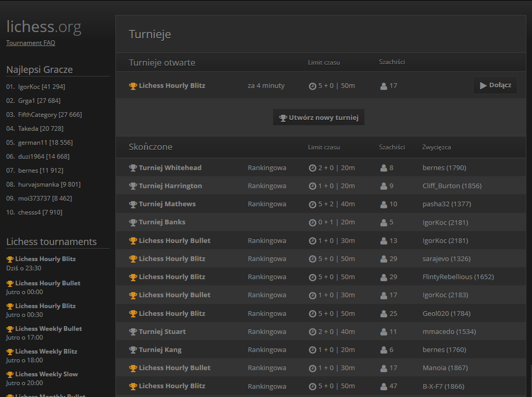This screenshot has height=397, width=532.
Task: Click winner name B-X-F7 (1866)
Action: (x=444, y=386)
